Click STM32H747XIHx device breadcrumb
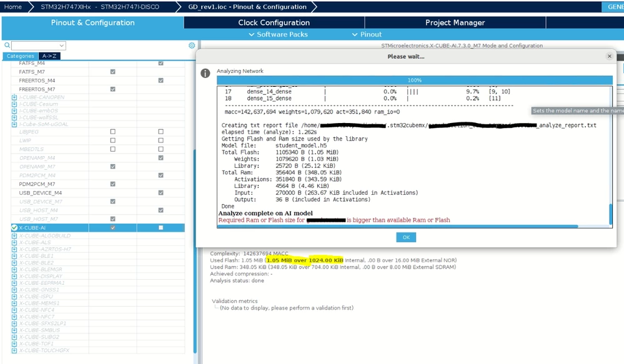This screenshot has height=364, width=624. pyautogui.click(x=100, y=7)
